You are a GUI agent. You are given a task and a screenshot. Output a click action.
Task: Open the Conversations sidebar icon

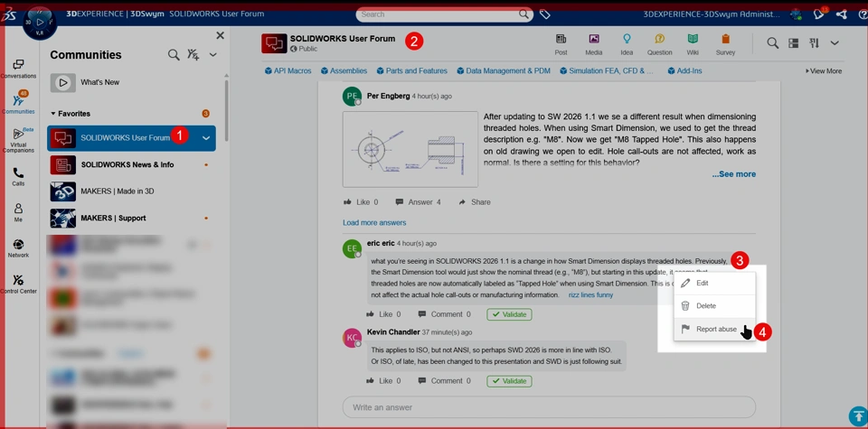click(18, 69)
